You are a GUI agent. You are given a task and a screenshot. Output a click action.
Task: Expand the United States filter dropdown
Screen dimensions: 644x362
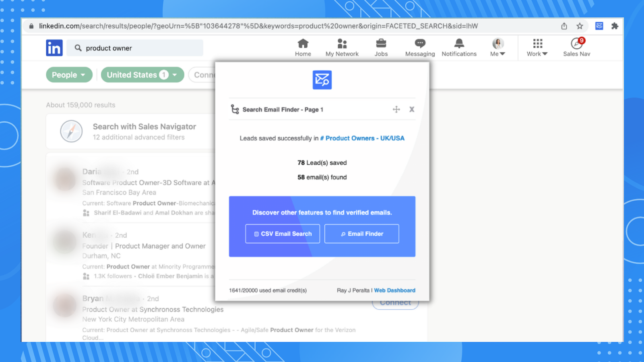(x=142, y=75)
